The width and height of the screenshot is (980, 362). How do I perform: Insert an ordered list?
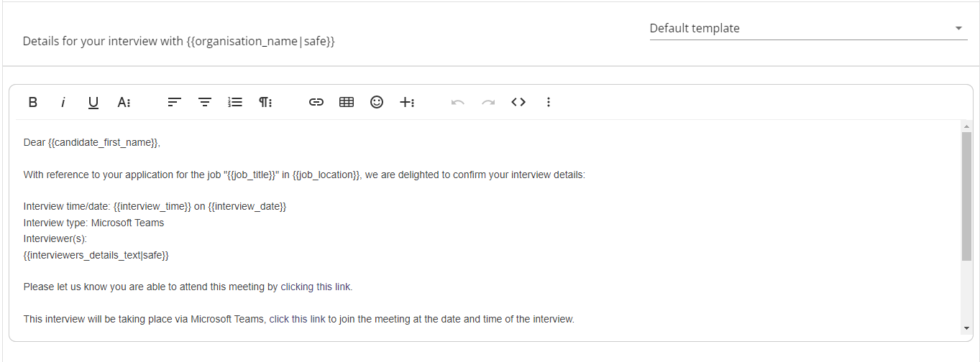point(235,102)
